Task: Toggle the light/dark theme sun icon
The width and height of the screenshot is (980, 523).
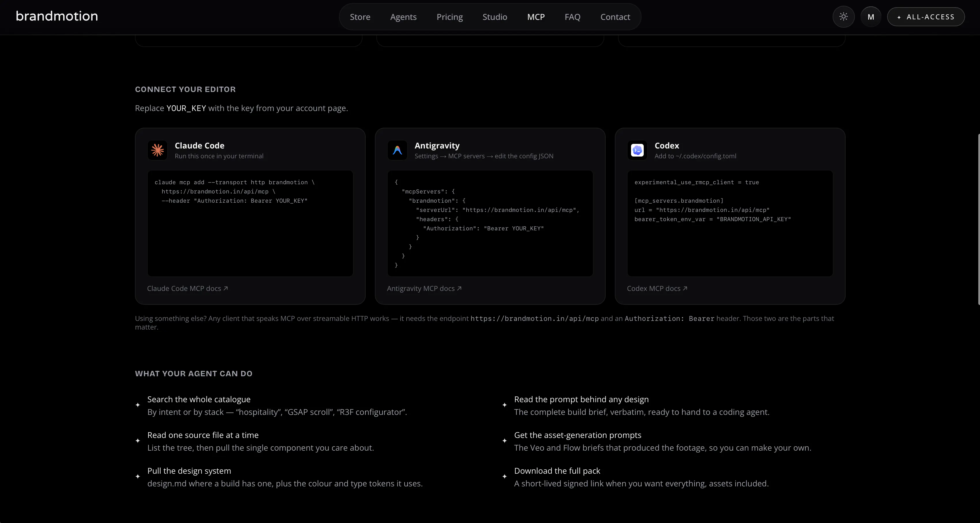Action: coord(843,17)
